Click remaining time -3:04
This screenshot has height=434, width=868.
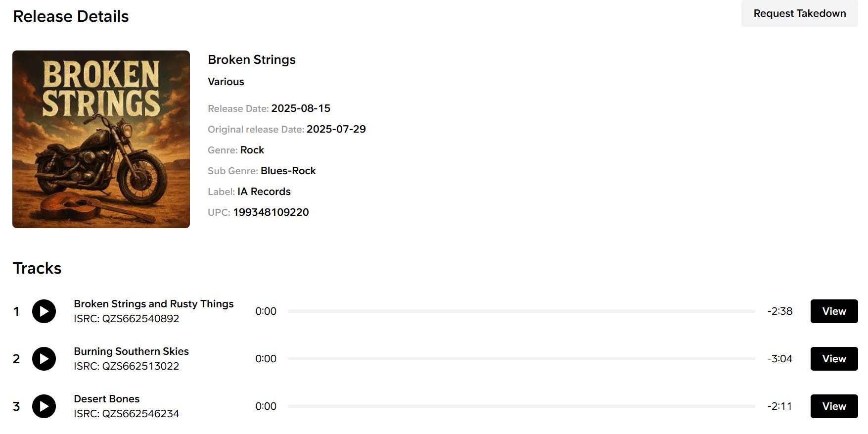pos(780,359)
